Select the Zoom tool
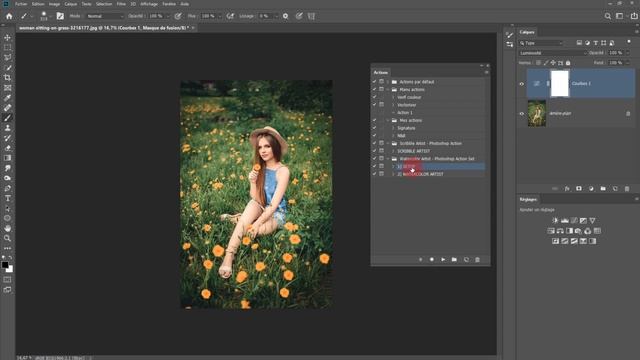Image resolution: width=640 pixels, height=360 pixels. click(x=7, y=238)
